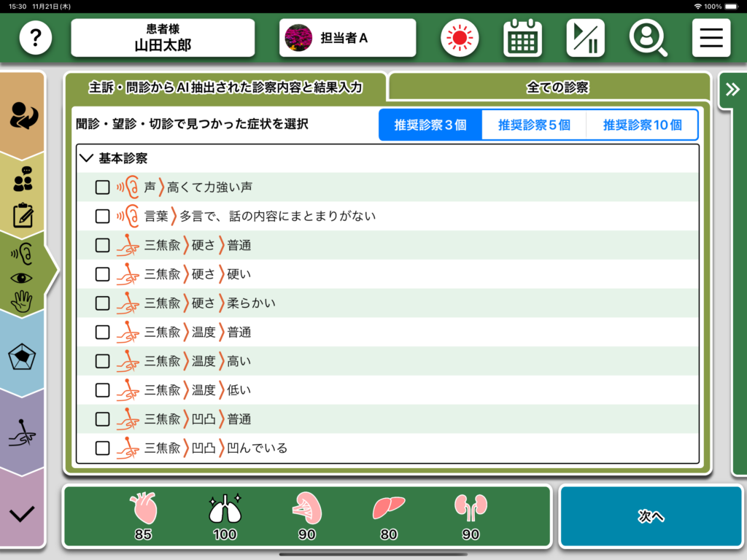This screenshot has width=747, height=560.
Task: Tap the 担当者A staff selector
Action: tap(347, 38)
